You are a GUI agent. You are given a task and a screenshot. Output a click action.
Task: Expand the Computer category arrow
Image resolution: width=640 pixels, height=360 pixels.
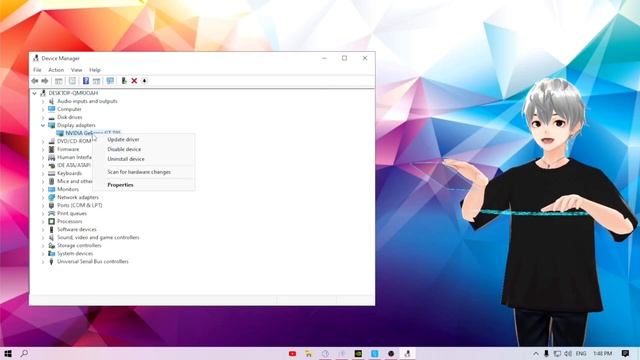43,109
